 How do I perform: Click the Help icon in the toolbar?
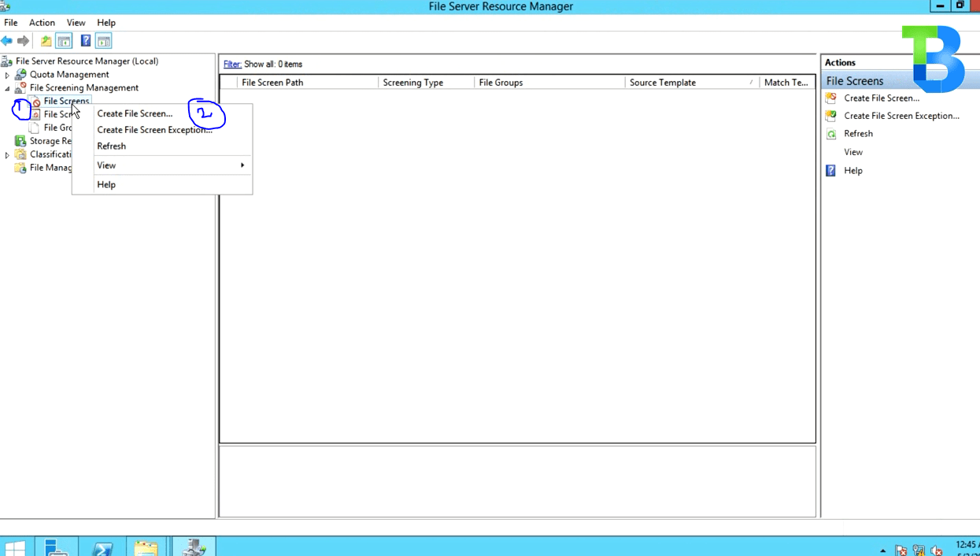coord(86,41)
